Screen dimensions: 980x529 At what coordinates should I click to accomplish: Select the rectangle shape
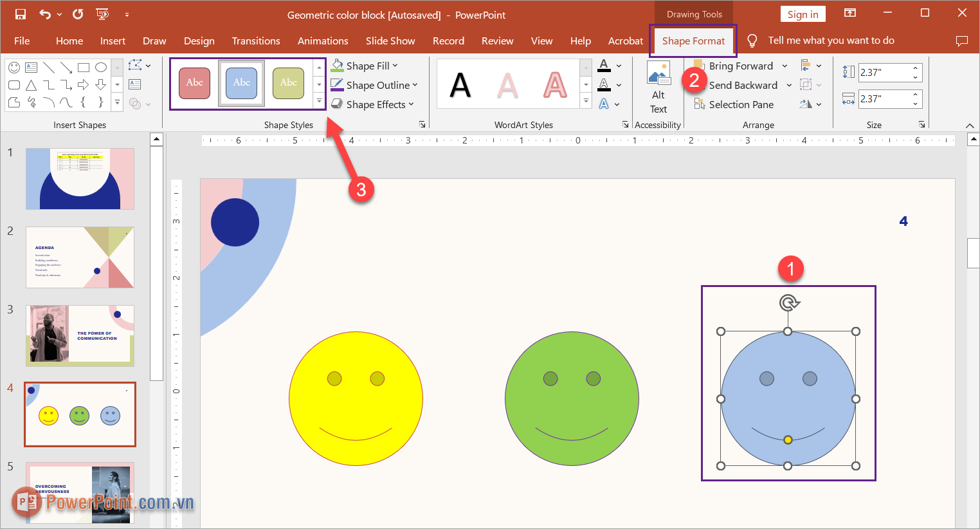point(84,67)
